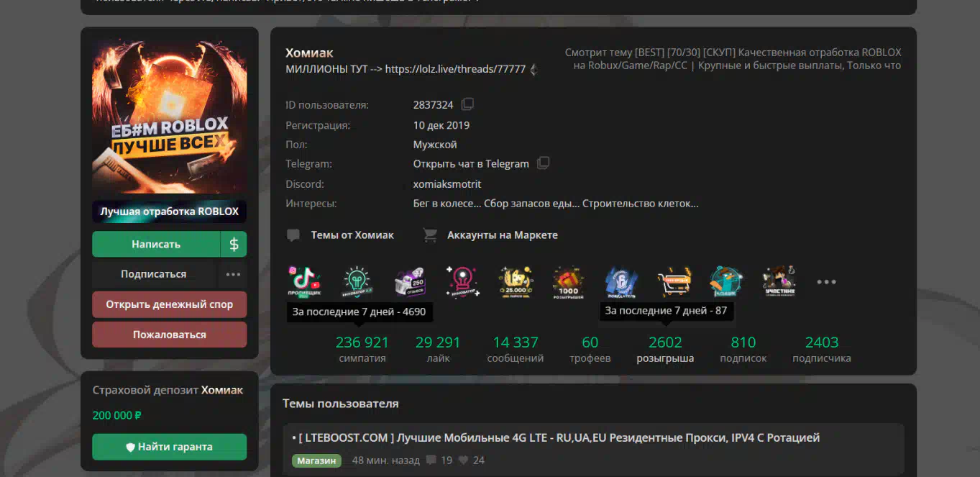Click the Лучшая отработка ROBLOX banner
This screenshot has height=477, width=980.
(x=170, y=212)
